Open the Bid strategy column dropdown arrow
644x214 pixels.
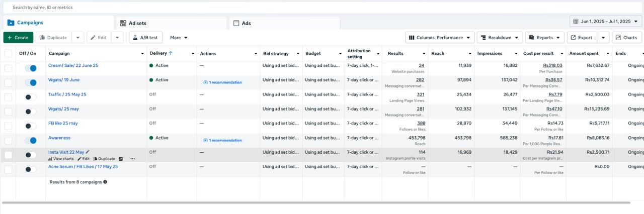298,54
